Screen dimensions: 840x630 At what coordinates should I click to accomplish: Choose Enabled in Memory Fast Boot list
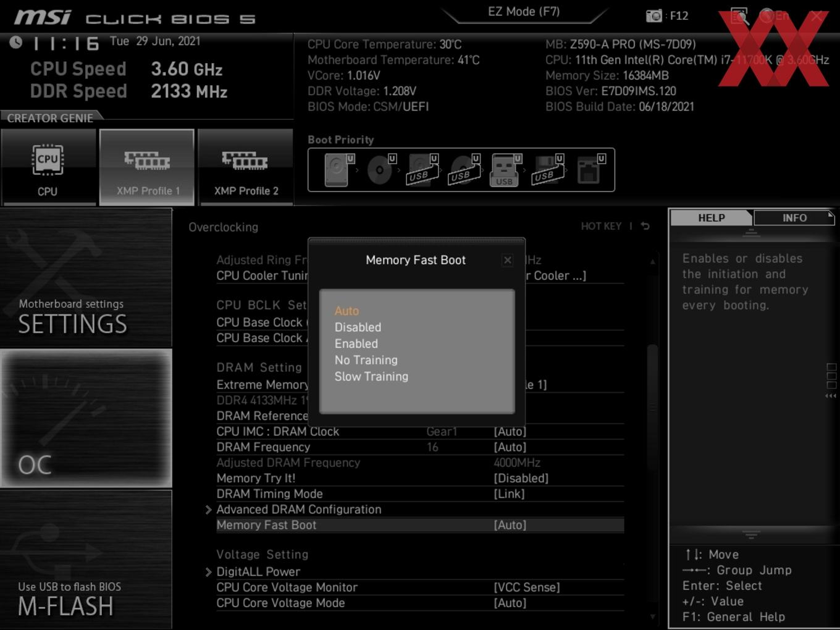tap(356, 343)
